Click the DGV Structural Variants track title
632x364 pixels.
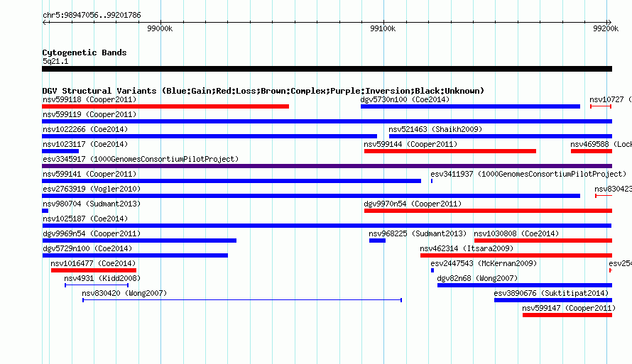tap(263, 91)
